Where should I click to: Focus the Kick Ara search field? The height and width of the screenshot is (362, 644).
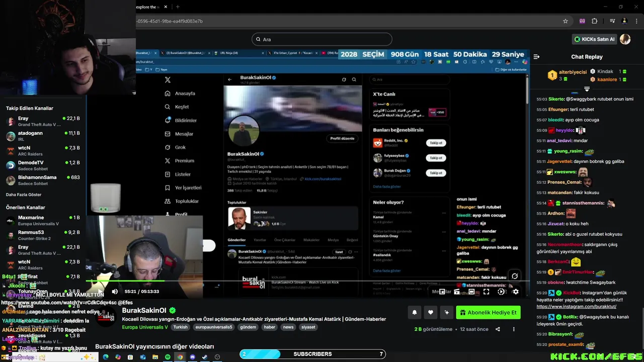[322, 39]
